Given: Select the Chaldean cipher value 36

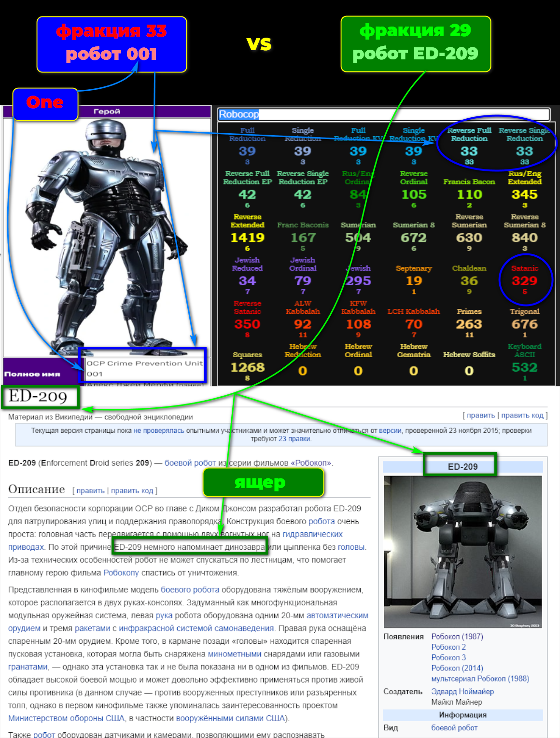Looking at the screenshot, I should 469,281.
